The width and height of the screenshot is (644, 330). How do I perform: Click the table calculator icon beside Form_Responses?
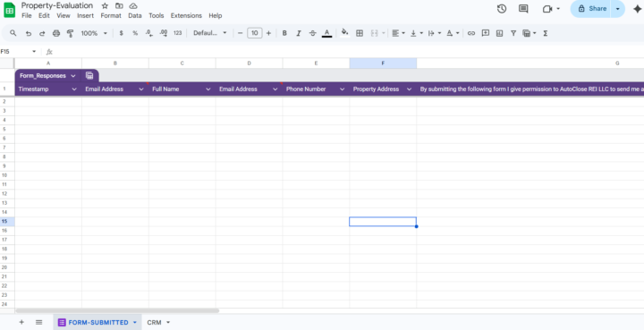click(x=89, y=75)
